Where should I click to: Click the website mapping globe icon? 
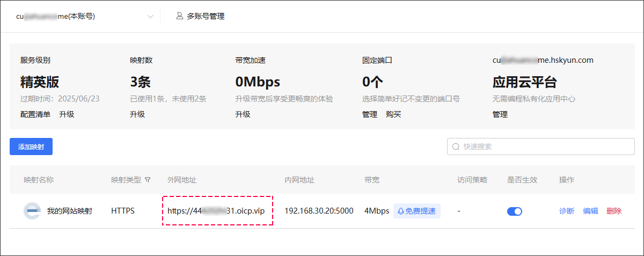(32, 211)
